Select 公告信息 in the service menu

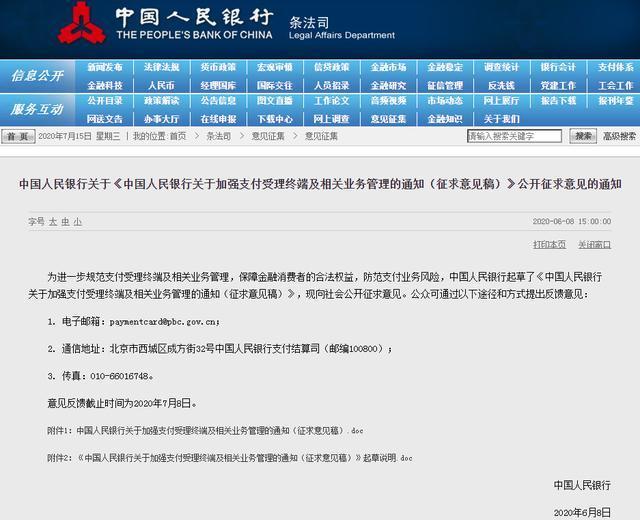pyautogui.click(x=218, y=100)
